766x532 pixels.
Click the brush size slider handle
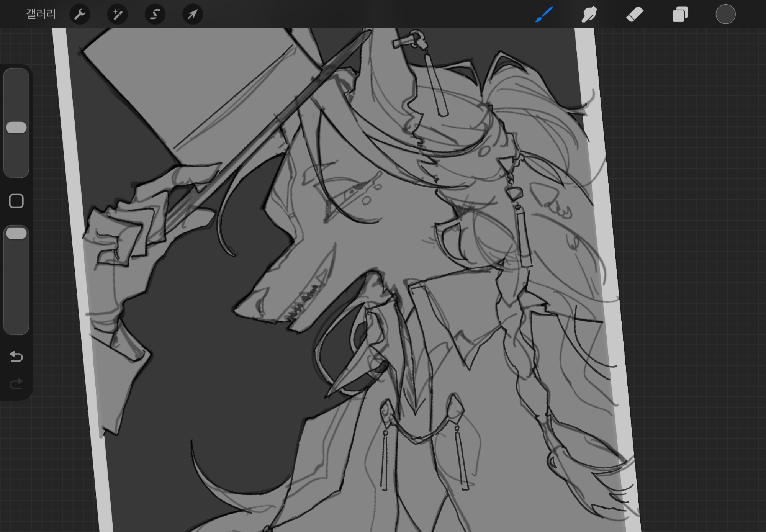16,128
